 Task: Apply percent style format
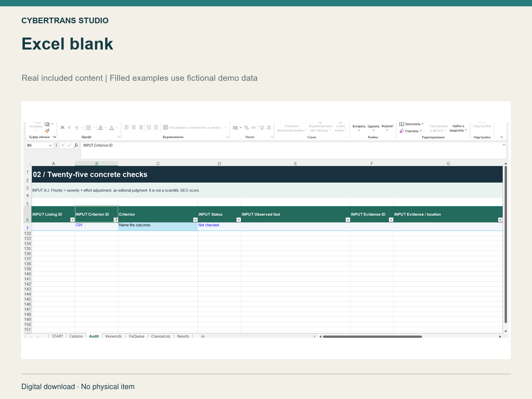click(246, 128)
